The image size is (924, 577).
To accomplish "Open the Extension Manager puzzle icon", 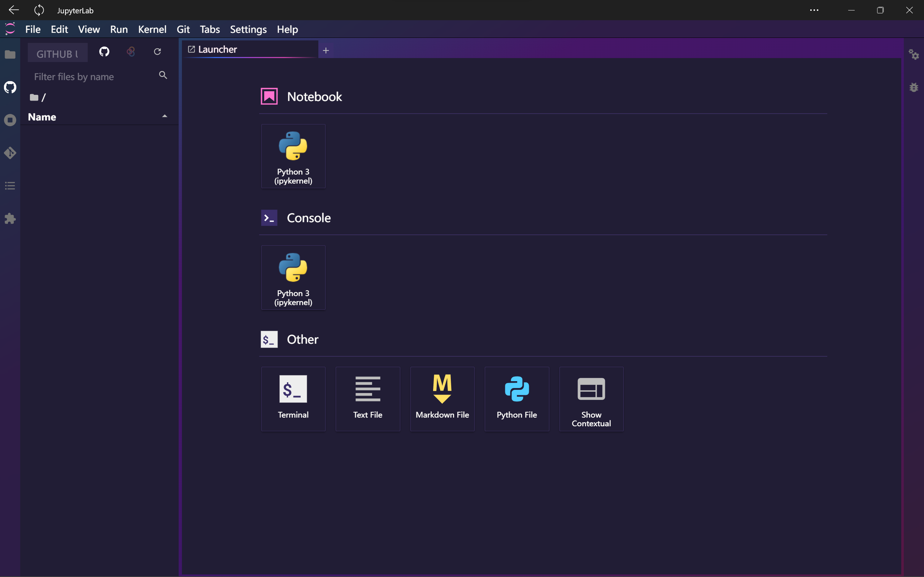I will click(x=10, y=219).
